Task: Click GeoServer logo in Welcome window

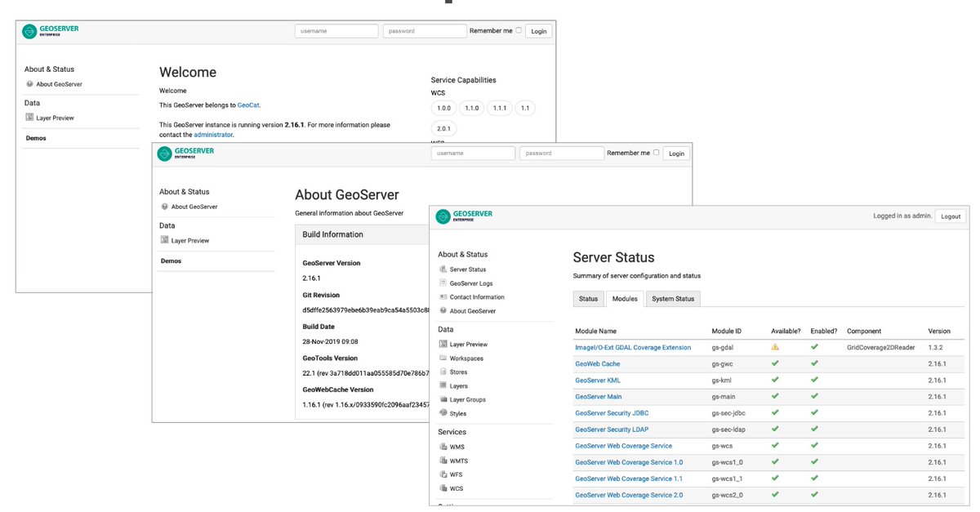Action: click(x=51, y=31)
